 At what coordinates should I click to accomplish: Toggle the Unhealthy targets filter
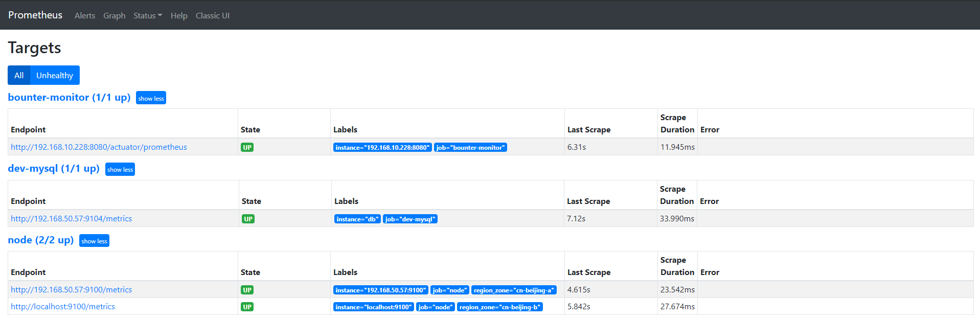click(55, 75)
